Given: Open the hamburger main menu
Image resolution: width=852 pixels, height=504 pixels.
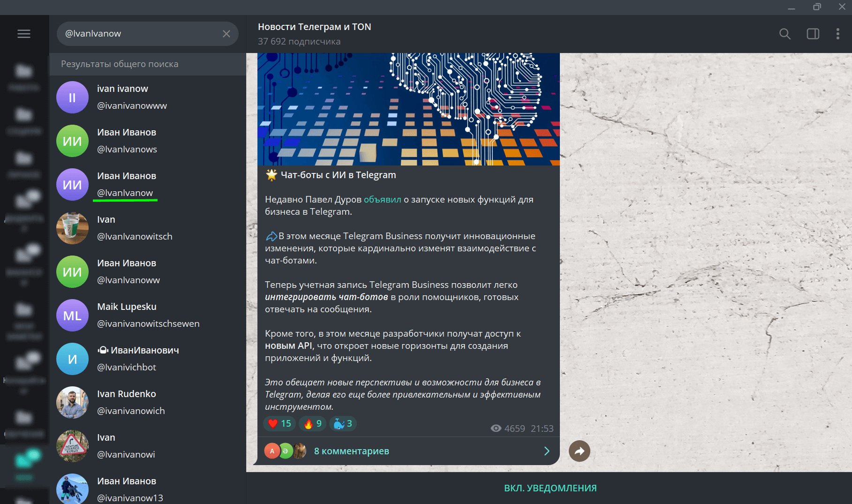Looking at the screenshot, I should pos(24,34).
